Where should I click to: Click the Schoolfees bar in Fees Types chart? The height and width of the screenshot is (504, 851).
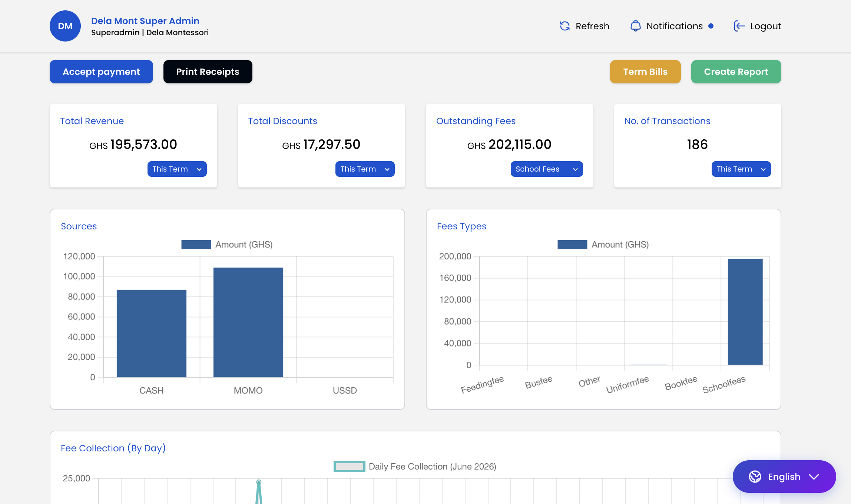[745, 312]
